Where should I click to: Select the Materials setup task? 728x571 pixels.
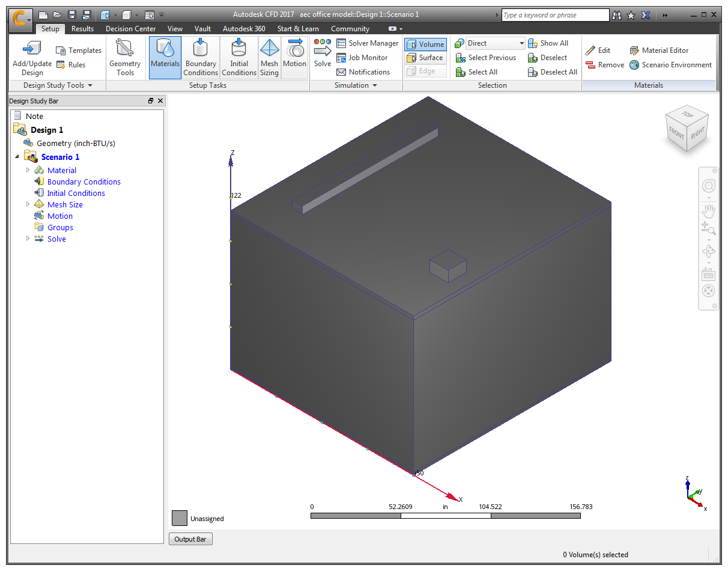(165, 57)
